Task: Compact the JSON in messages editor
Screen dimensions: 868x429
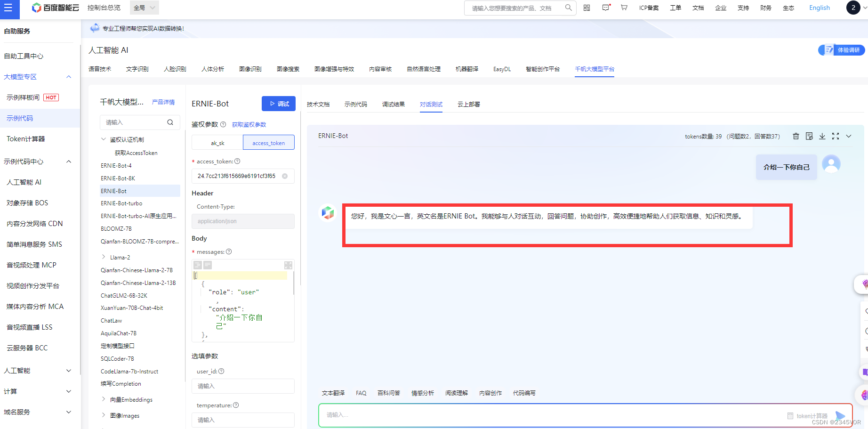Action: coord(208,265)
